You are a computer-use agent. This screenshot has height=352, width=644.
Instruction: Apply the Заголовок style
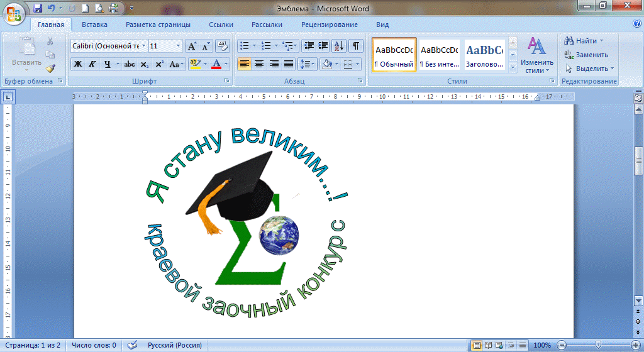click(x=485, y=55)
